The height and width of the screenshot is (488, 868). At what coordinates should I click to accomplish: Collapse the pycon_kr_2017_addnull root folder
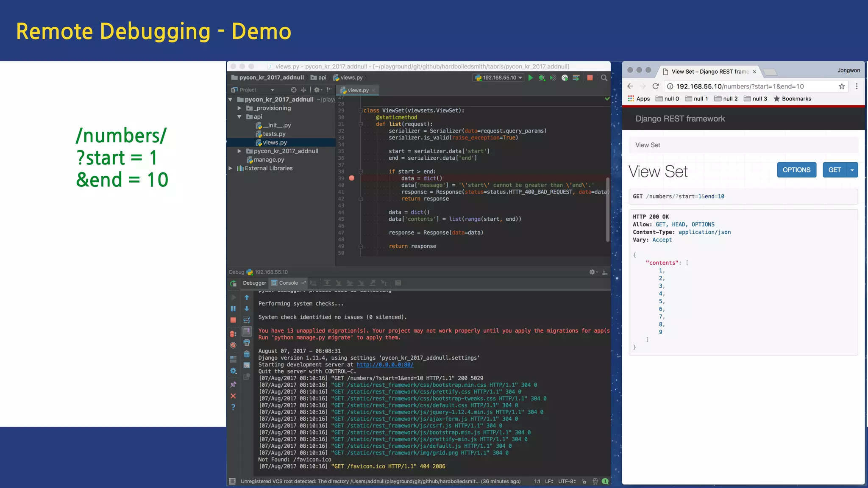point(231,100)
